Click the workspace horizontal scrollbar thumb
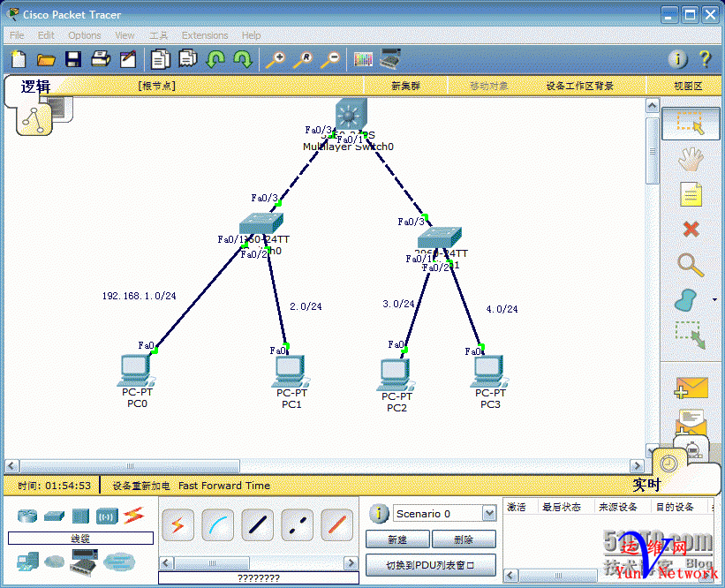The height and width of the screenshot is (588, 725). pos(130,465)
